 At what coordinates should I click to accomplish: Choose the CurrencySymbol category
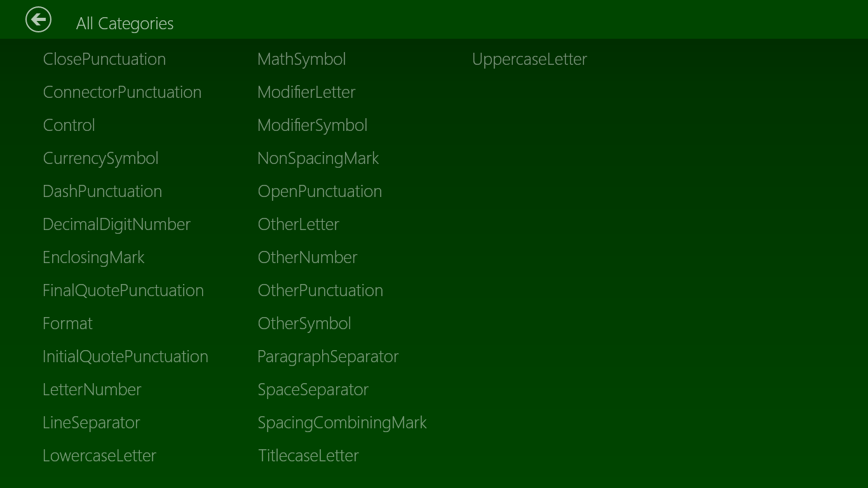tap(100, 158)
